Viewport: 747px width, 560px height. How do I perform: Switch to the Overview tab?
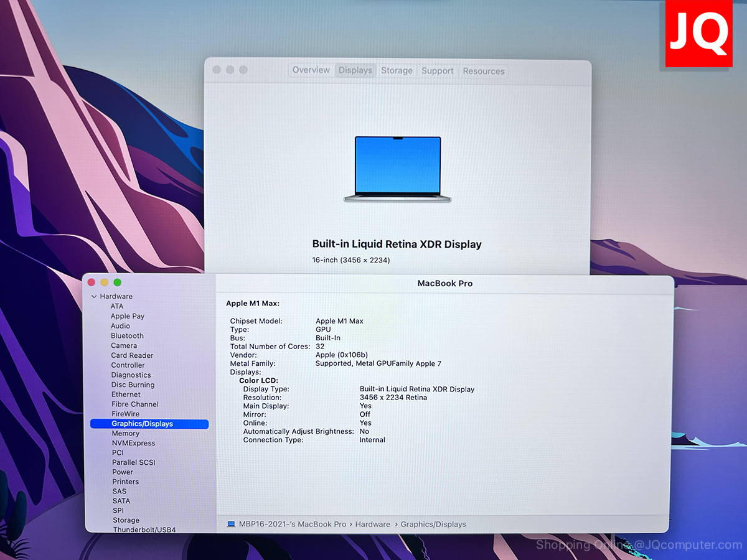[311, 70]
